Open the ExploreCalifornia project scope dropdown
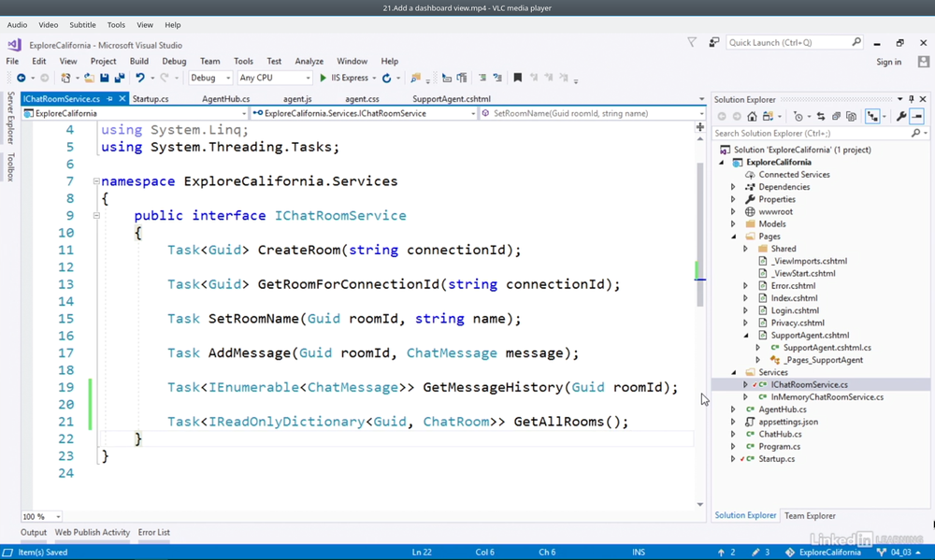Screen dimensions: 935x560 click(134, 113)
